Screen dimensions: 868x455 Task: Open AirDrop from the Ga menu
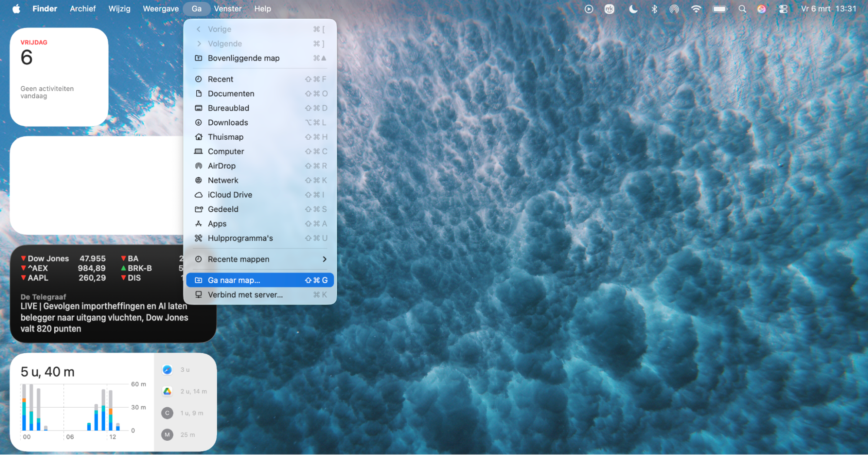point(222,166)
